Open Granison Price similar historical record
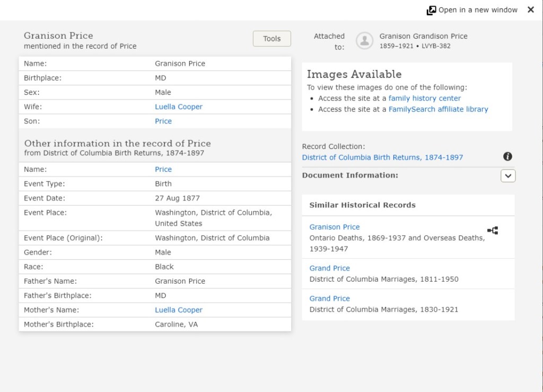 pos(335,227)
